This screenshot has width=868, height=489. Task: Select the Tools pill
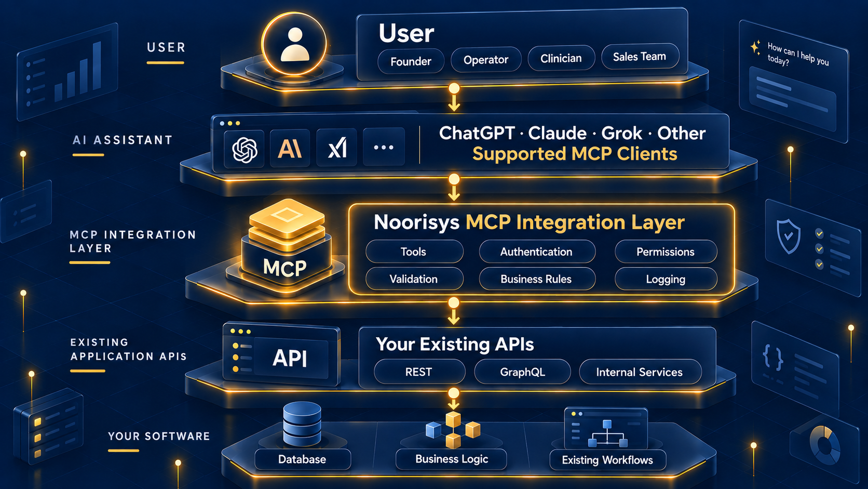[414, 252]
